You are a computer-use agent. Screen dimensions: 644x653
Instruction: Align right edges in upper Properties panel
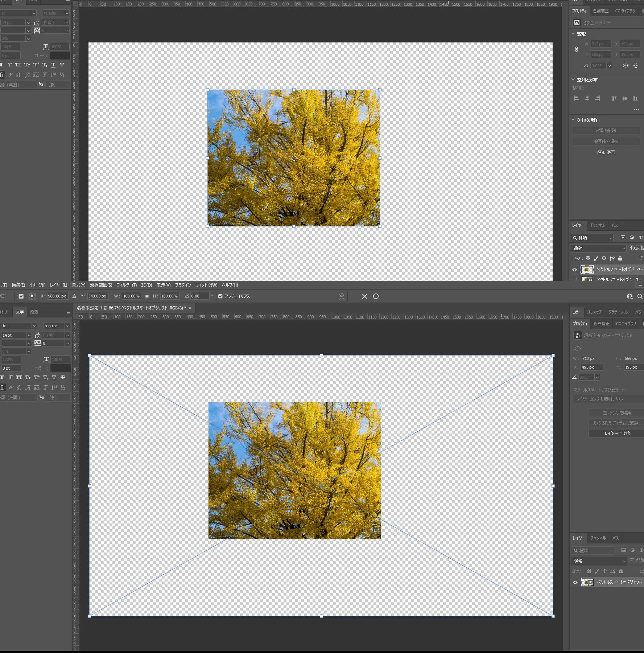pos(598,98)
